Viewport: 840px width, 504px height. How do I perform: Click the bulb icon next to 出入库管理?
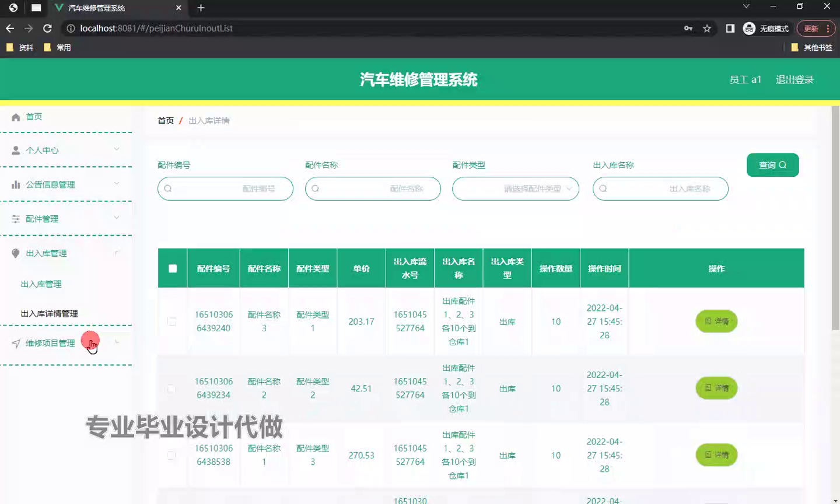(16, 253)
